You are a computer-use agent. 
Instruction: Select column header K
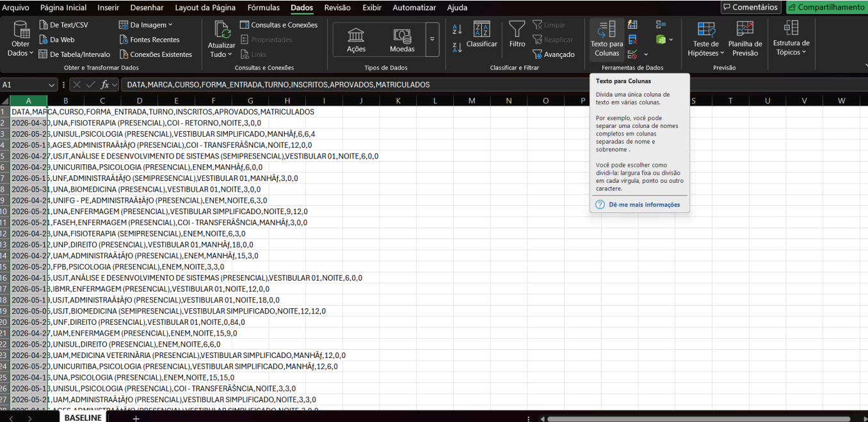tap(398, 100)
